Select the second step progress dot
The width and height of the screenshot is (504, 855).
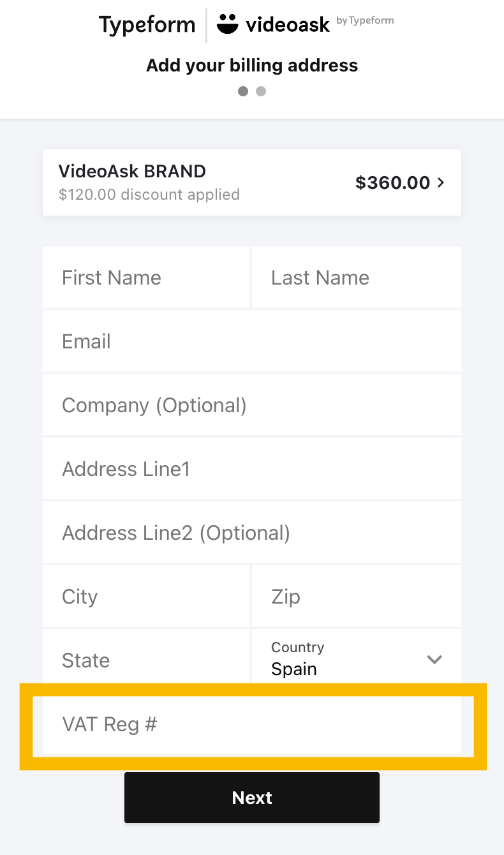[x=261, y=91]
